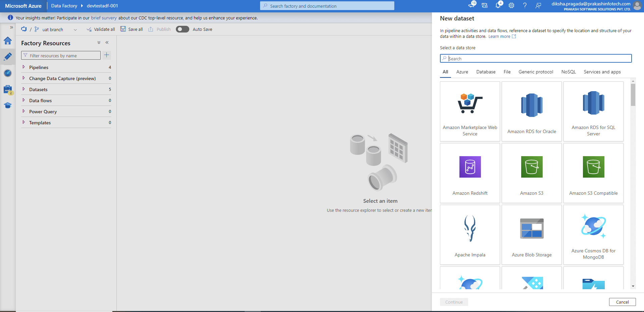Click the data store list scrollbar
644x312 pixels.
pos(633,95)
